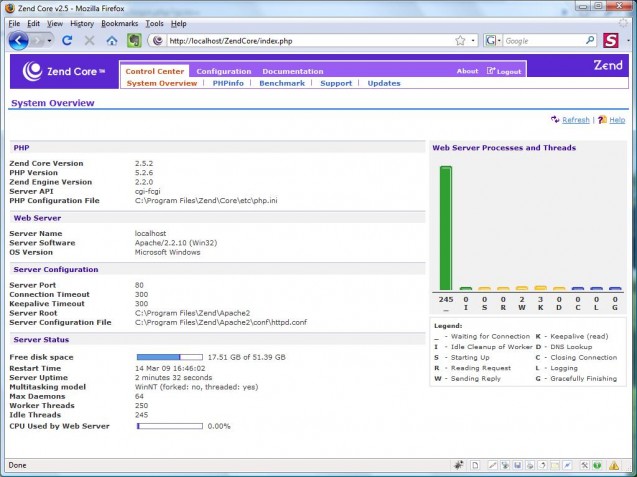Click the Logout text link
Viewport: 637px width, 477px height.
pyautogui.click(x=509, y=72)
